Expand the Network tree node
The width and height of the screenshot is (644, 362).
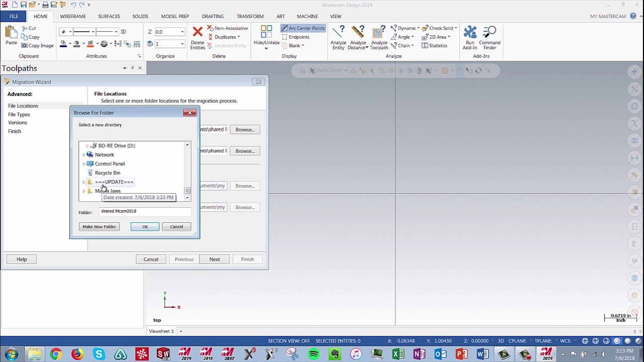84,155
